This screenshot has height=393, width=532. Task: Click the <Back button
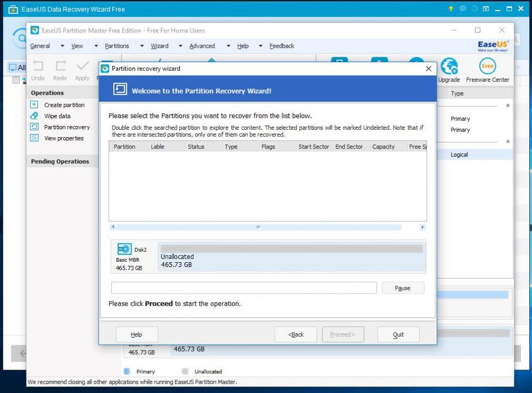point(295,335)
